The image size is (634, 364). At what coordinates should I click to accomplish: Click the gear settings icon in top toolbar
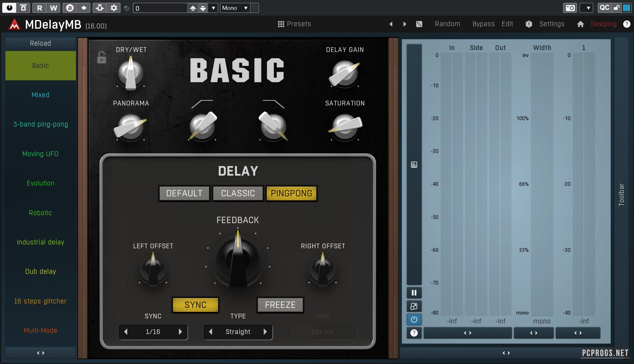(114, 8)
